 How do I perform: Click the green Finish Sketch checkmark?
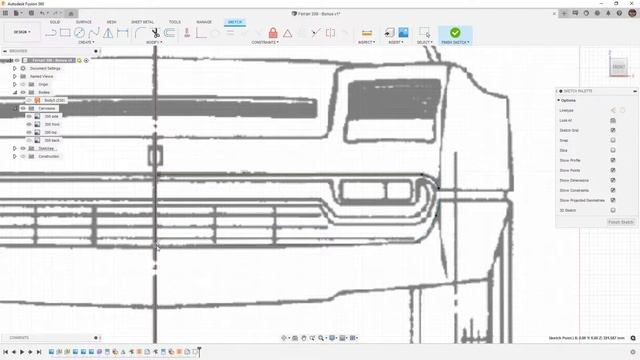pyautogui.click(x=455, y=32)
